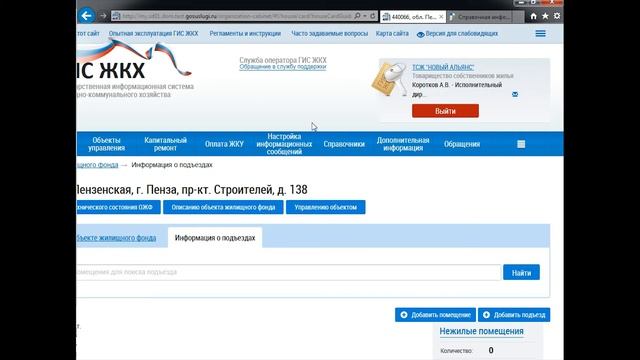
Task: Click the mouse and document picture in user panel
Action: point(389,79)
